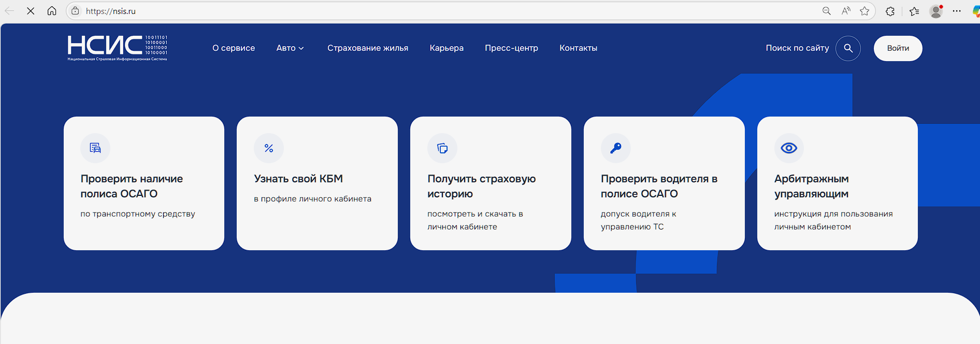View site information lock icon

(76, 11)
